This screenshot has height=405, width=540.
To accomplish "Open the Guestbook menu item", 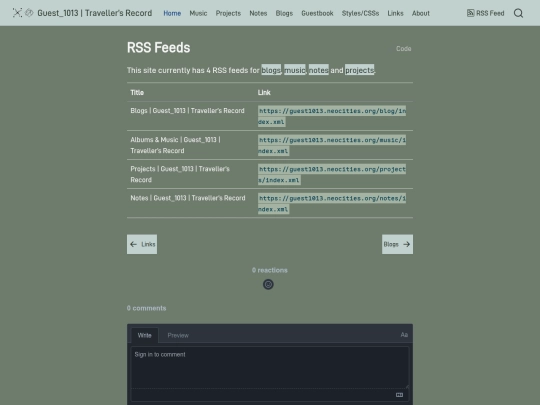I will coord(317,13).
